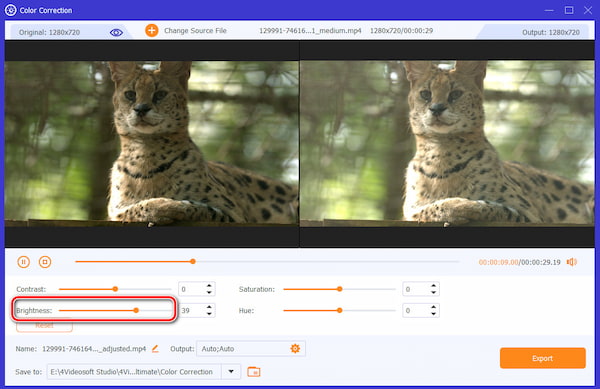Click the Export button
The image size is (600, 389).
pyautogui.click(x=543, y=358)
